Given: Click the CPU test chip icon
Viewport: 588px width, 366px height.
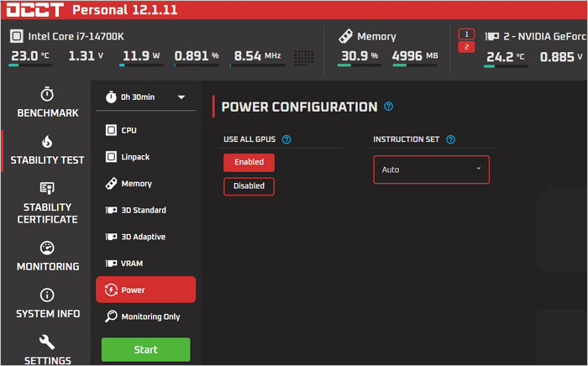Looking at the screenshot, I should [x=111, y=130].
